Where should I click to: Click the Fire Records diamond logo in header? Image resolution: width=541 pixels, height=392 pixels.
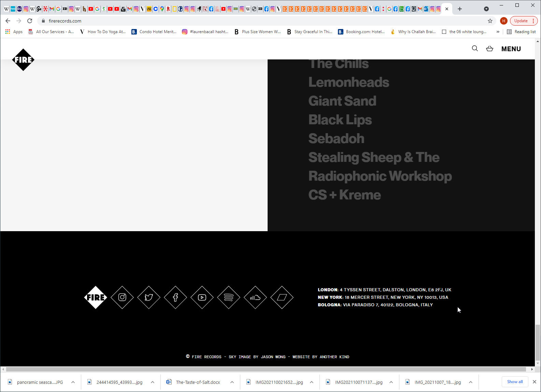(x=23, y=60)
